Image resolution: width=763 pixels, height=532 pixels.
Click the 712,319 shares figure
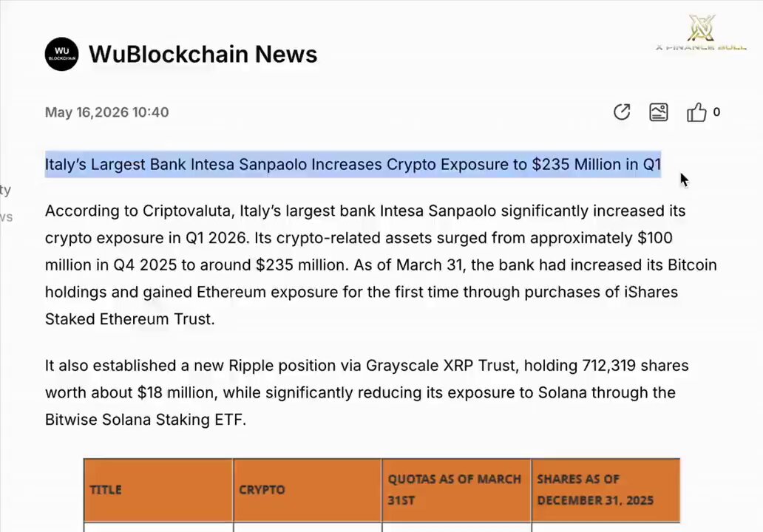636,366
